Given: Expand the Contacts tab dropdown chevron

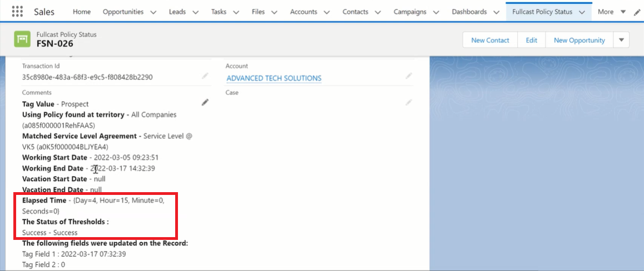Looking at the screenshot, I should coord(378,12).
